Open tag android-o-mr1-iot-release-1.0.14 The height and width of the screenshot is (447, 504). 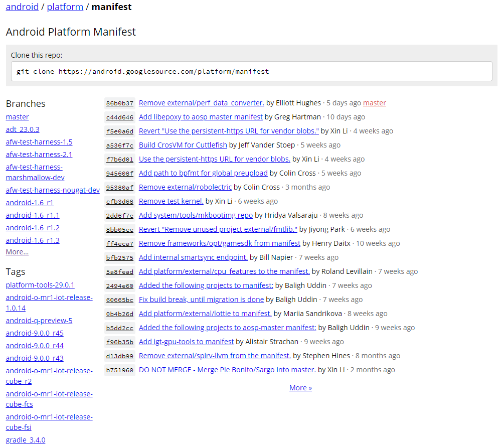click(49, 303)
